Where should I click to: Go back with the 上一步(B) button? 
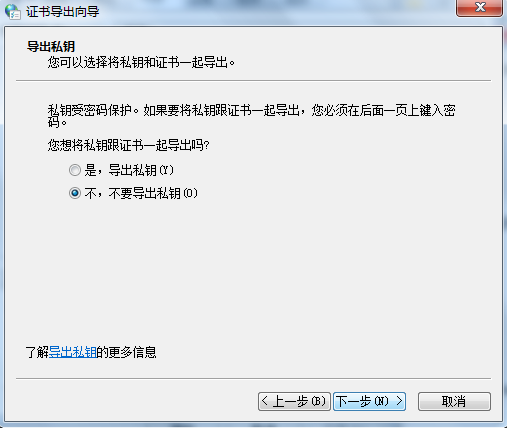[294, 401]
